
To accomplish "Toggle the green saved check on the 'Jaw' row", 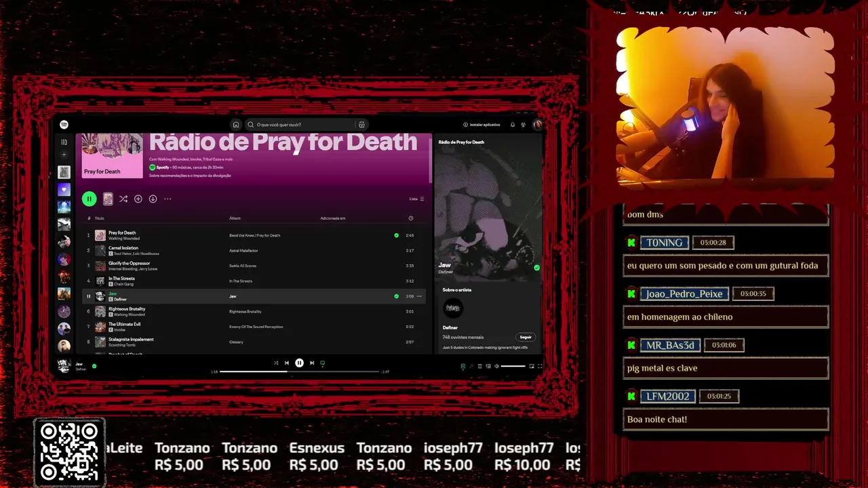I will click(397, 296).
